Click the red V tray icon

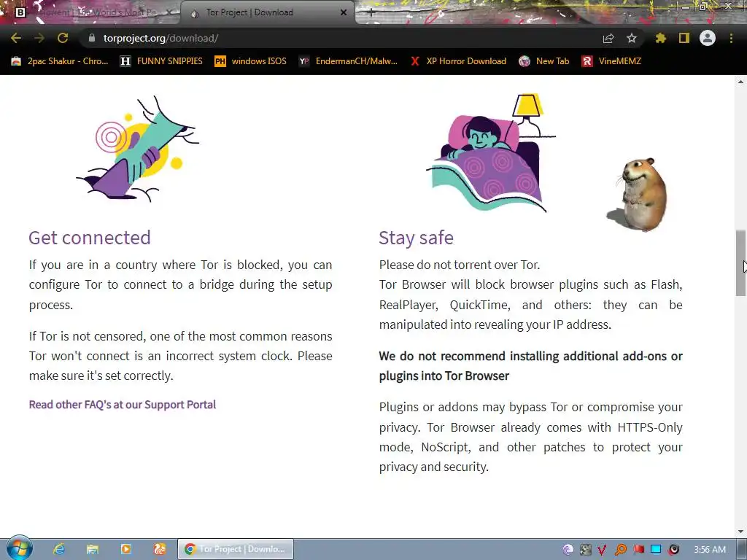[602, 550]
